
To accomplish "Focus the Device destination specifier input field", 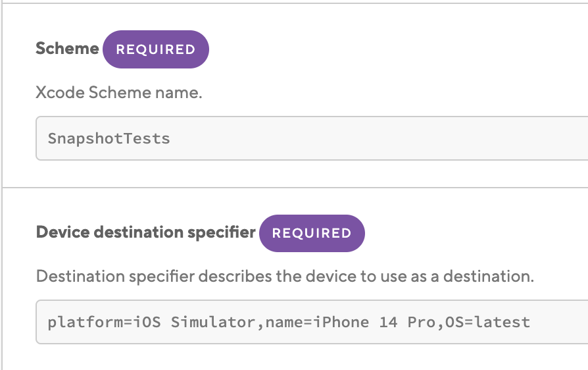I will [x=312, y=322].
